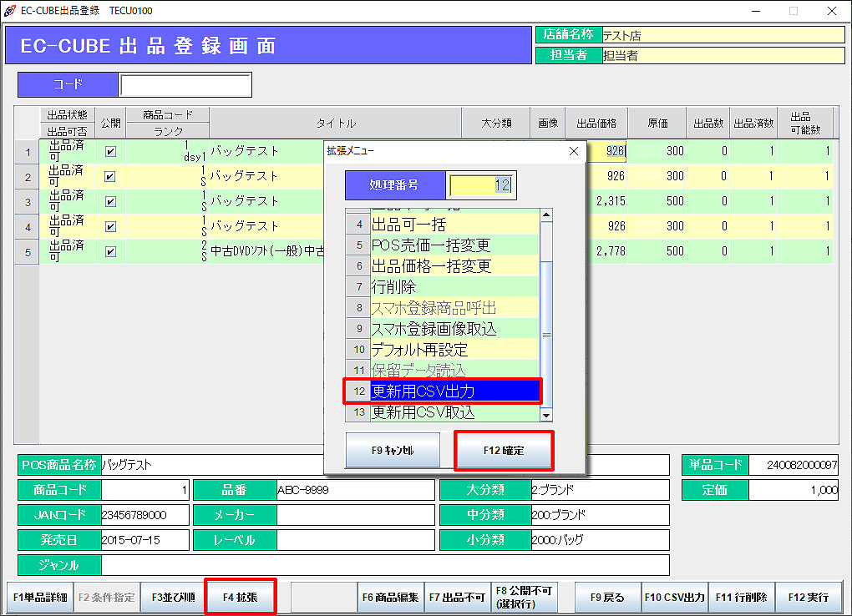
Task: Select row 2 header in the grid
Action: [28, 177]
